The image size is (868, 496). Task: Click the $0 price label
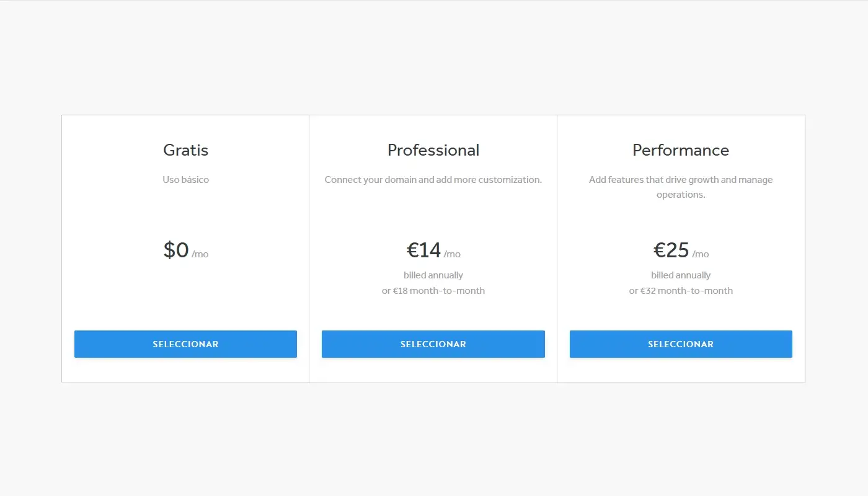click(175, 250)
